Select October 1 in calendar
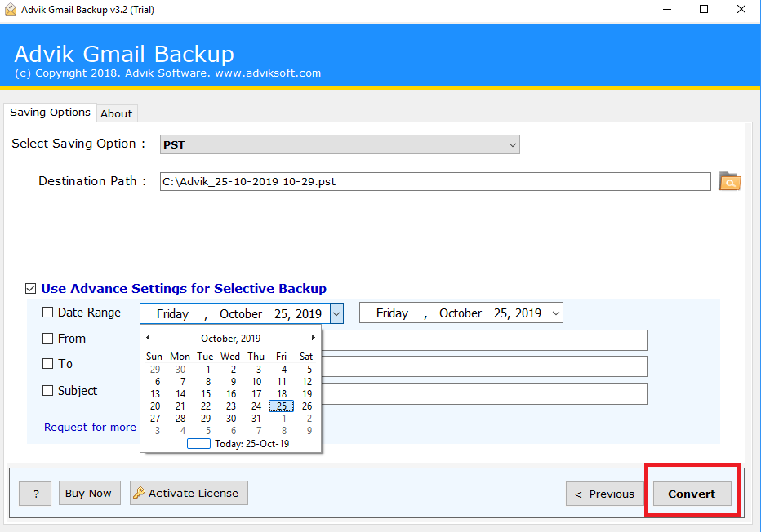 click(x=207, y=370)
